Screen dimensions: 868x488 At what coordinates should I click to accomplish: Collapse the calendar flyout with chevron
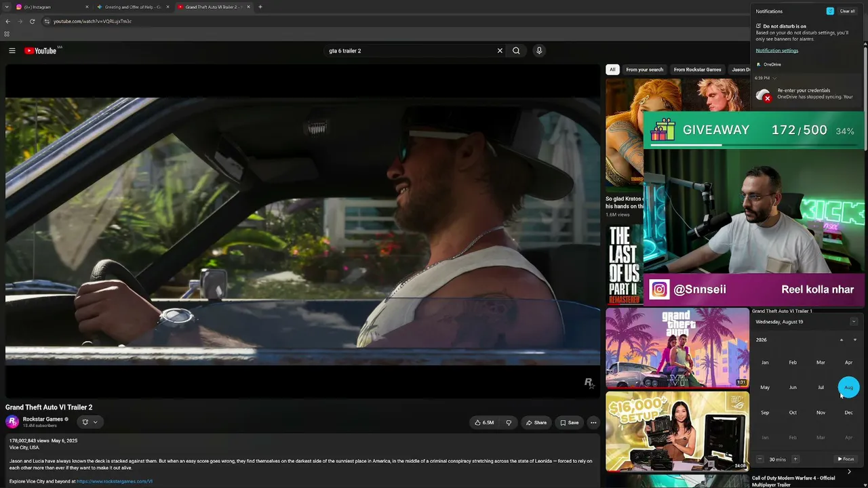854,322
